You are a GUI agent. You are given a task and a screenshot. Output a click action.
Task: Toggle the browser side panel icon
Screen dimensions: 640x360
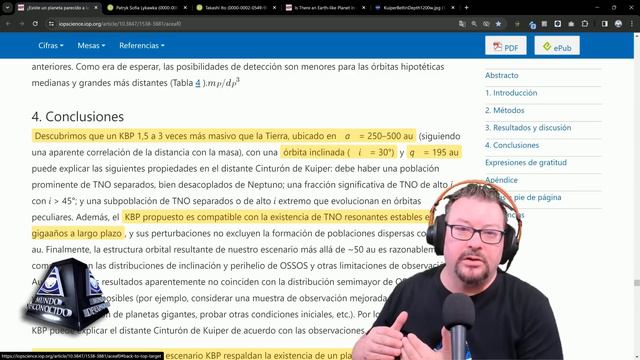pyautogui.click(x=604, y=24)
